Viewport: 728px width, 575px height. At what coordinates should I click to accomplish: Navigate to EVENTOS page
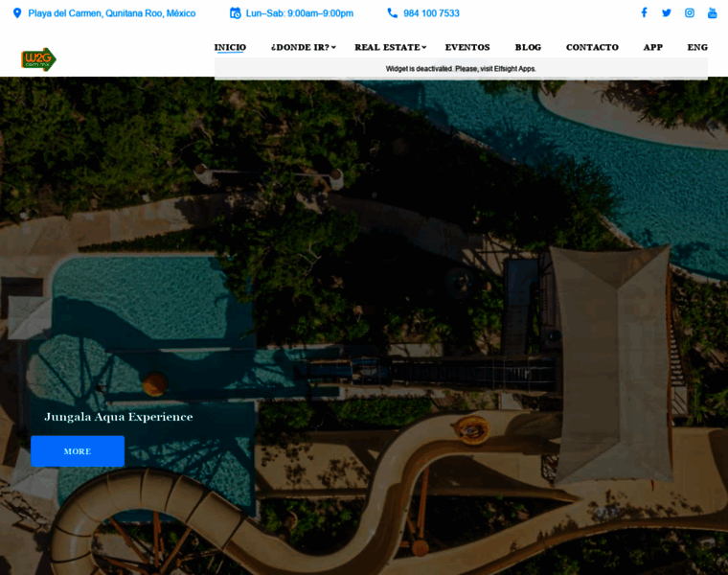point(467,47)
